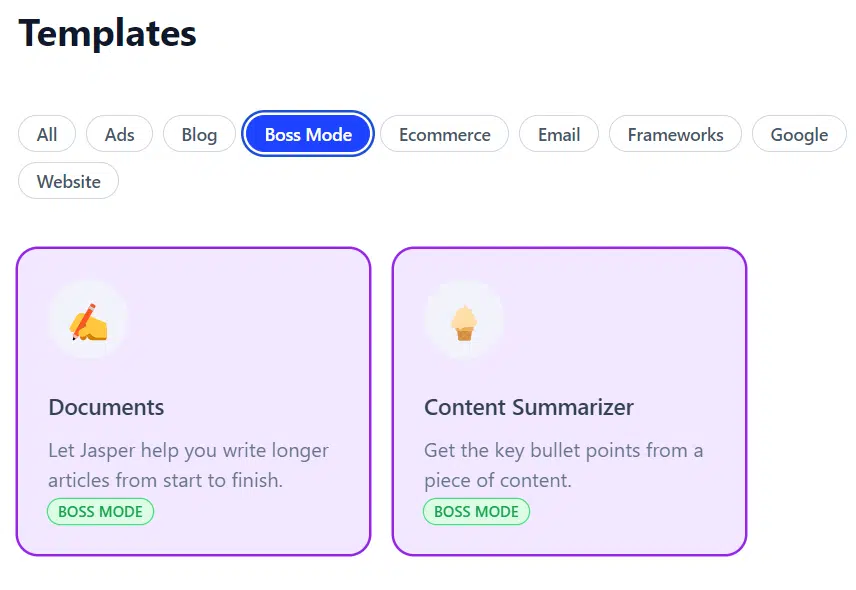This screenshot has height=590, width=856.
Task: Click the Documents card description text
Action: tap(188, 465)
